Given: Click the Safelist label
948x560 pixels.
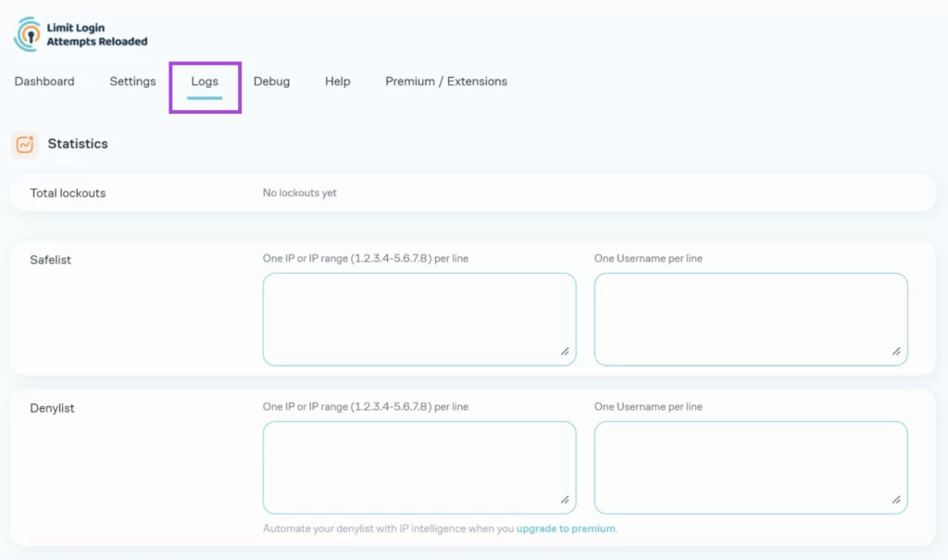Looking at the screenshot, I should 51,260.
